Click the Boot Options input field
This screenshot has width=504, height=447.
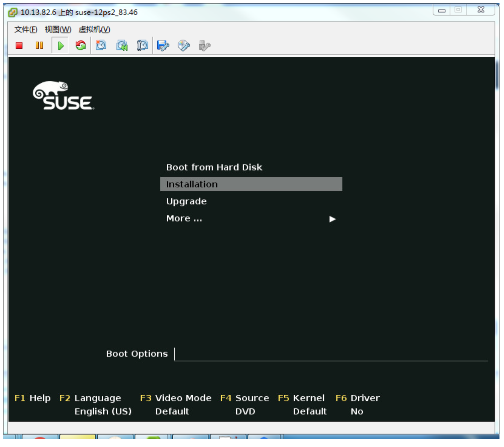(x=330, y=354)
